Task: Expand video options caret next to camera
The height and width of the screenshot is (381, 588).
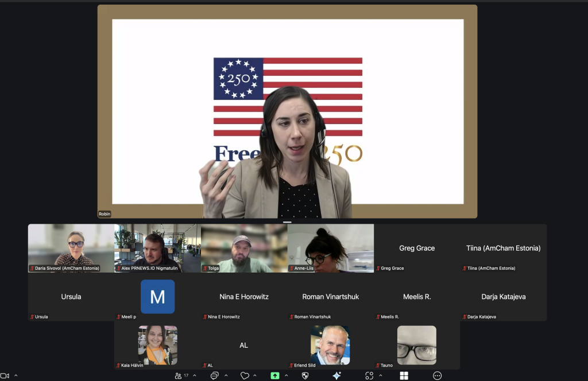Action: [16, 376]
